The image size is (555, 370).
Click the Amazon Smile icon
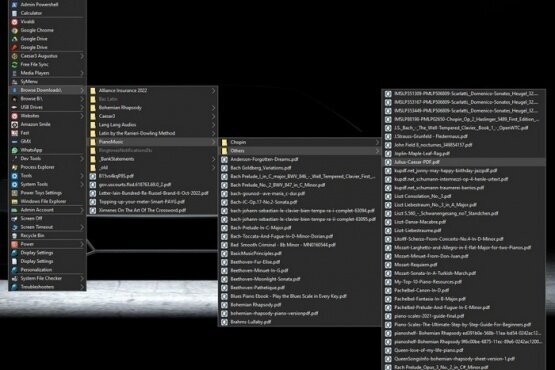pyautogui.click(x=15, y=124)
